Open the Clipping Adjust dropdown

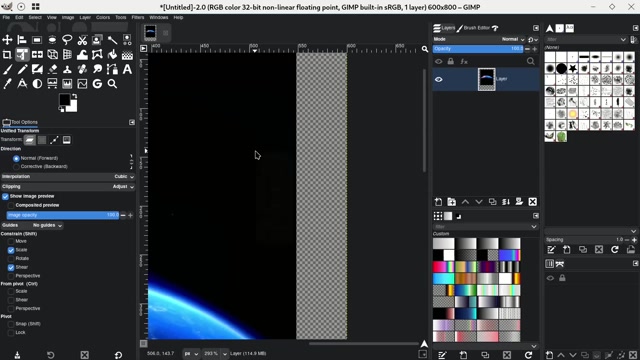(x=68, y=187)
